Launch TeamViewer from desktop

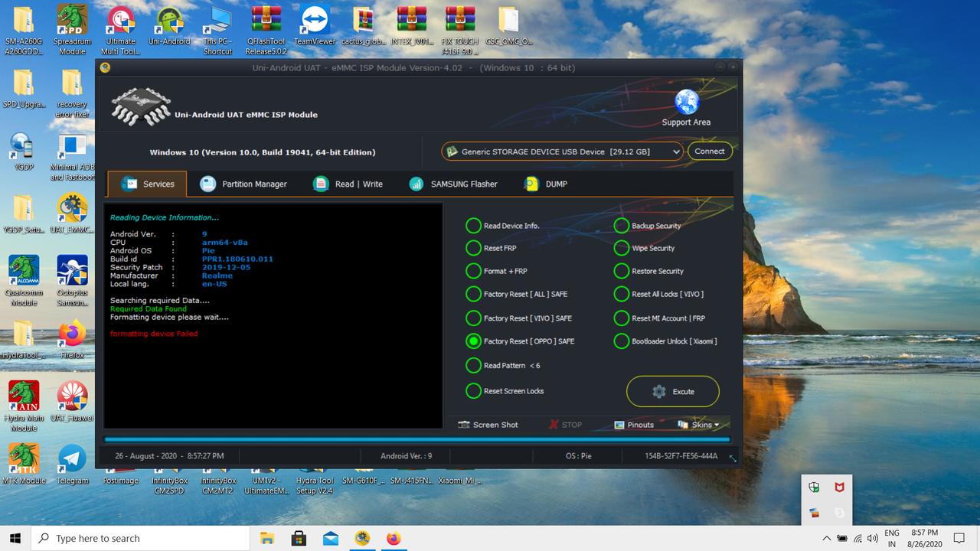315,26
